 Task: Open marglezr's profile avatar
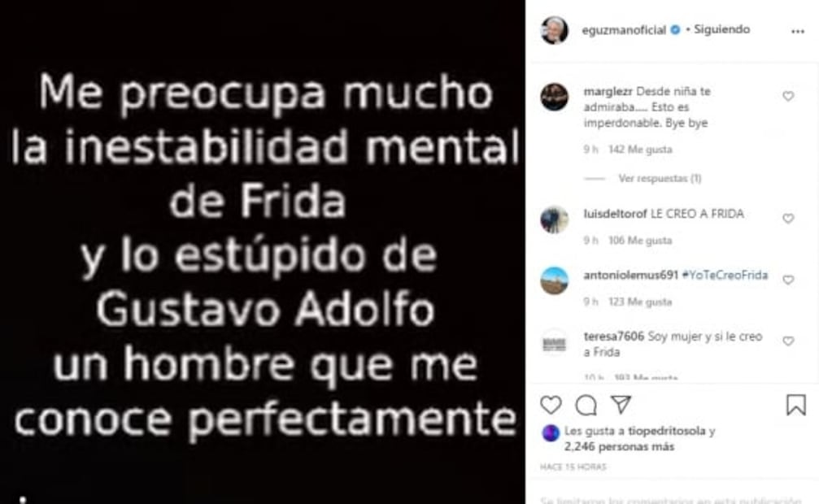click(554, 97)
